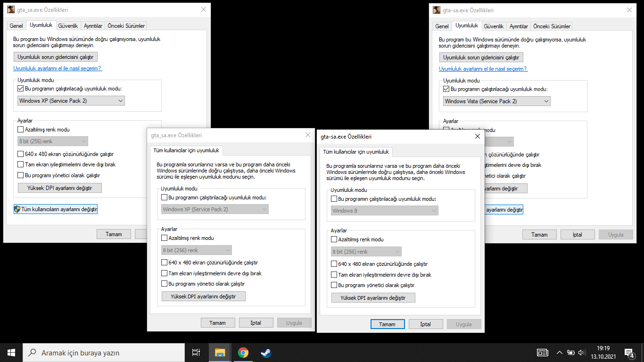Enable yönetici olarak çalıştır in gta-sa.exe all-users dialog
Viewport: 644px width, 362px height.
[334, 286]
